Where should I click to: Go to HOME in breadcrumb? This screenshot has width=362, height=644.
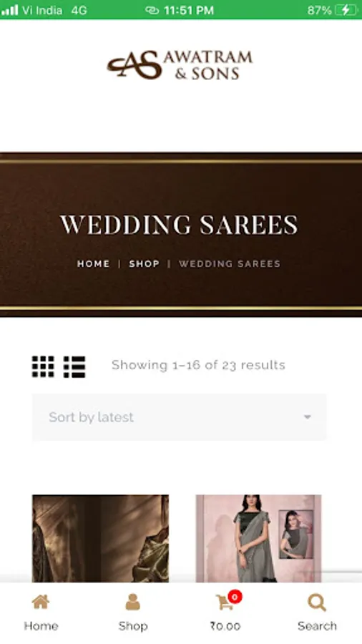pyautogui.click(x=94, y=263)
